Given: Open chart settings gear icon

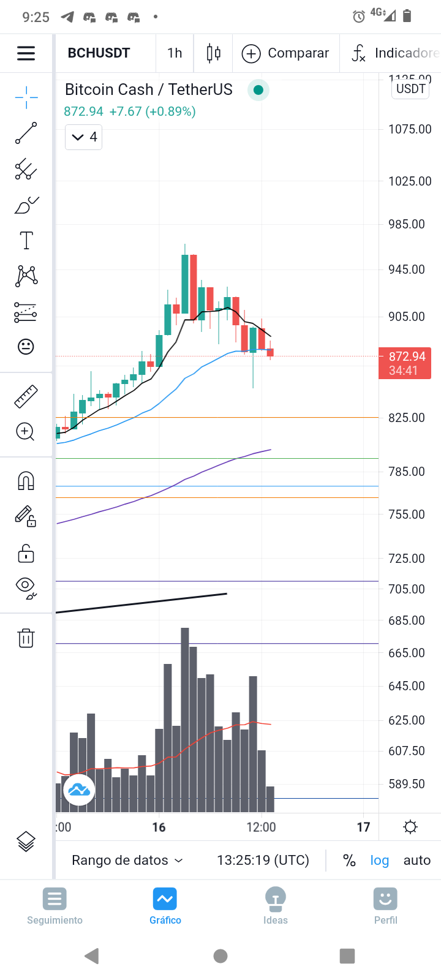Looking at the screenshot, I should coord(410,827).
